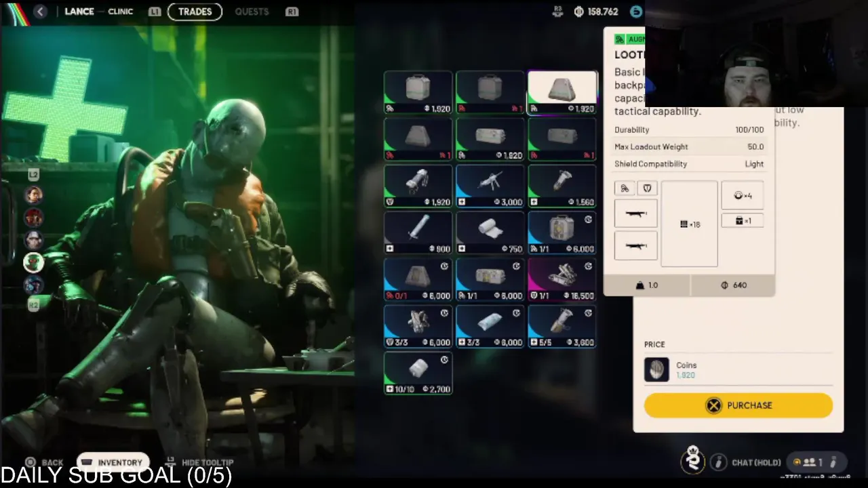
Task: Select the bandage roll item priced 750
Action: pos(490,233)
